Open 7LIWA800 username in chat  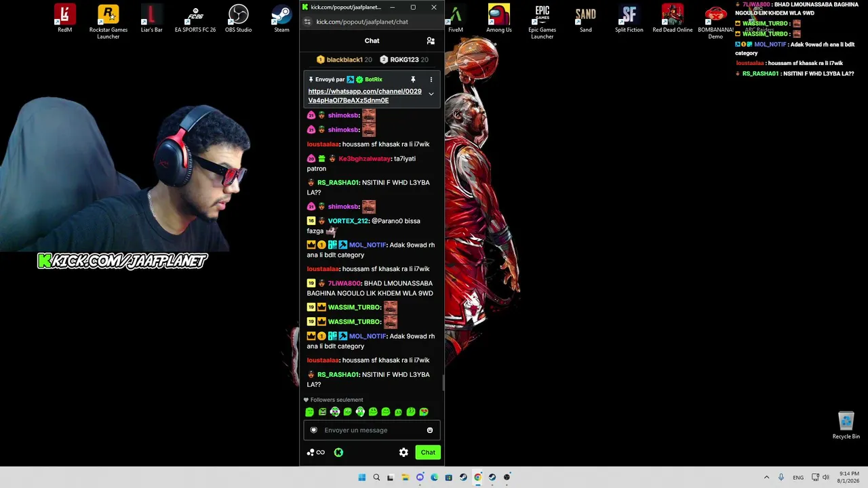[x=344, y=283]
